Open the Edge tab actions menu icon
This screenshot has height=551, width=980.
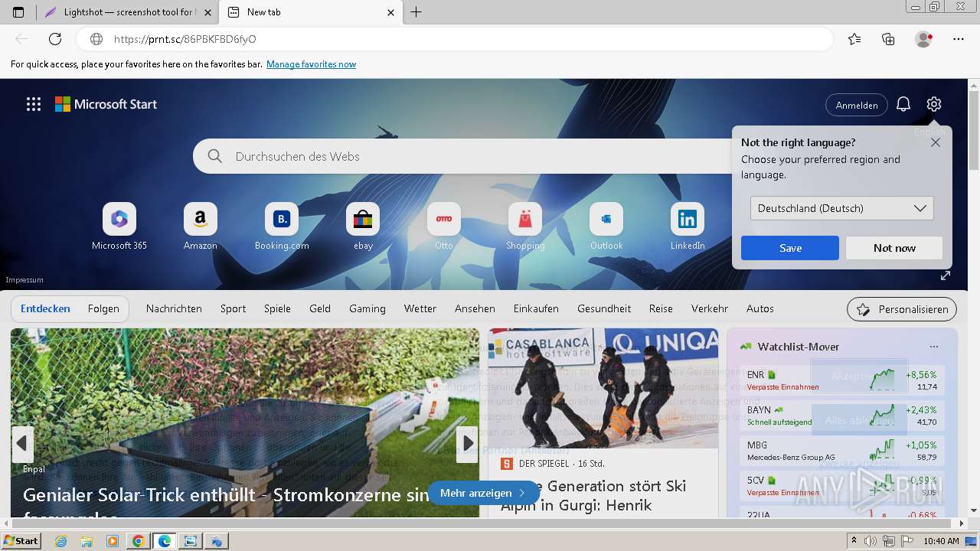point(18,12)
